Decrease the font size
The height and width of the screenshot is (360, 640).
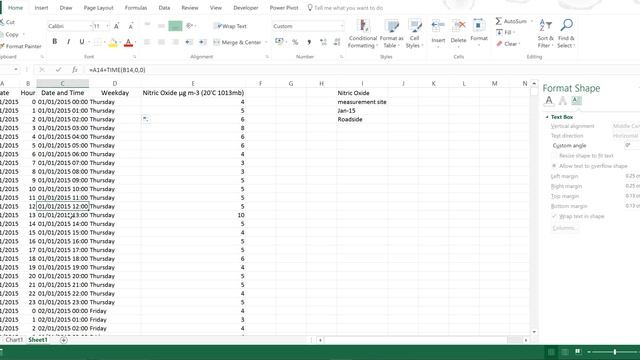point(130,26)
